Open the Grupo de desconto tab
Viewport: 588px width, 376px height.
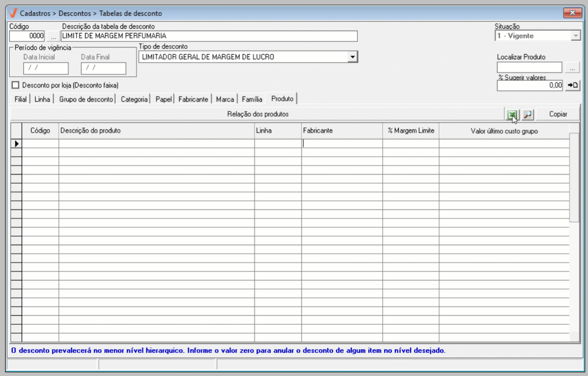[x=86, y=99]
